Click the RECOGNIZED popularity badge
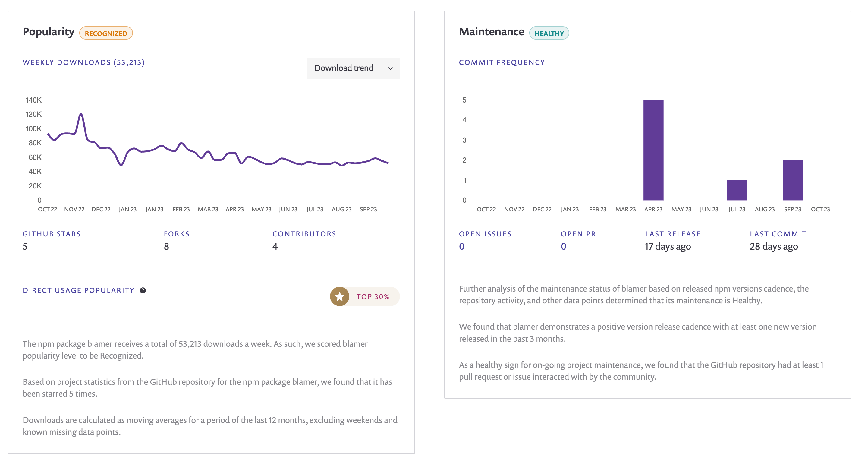The width and height of the screenshot is (868, 465). point(106,33)
